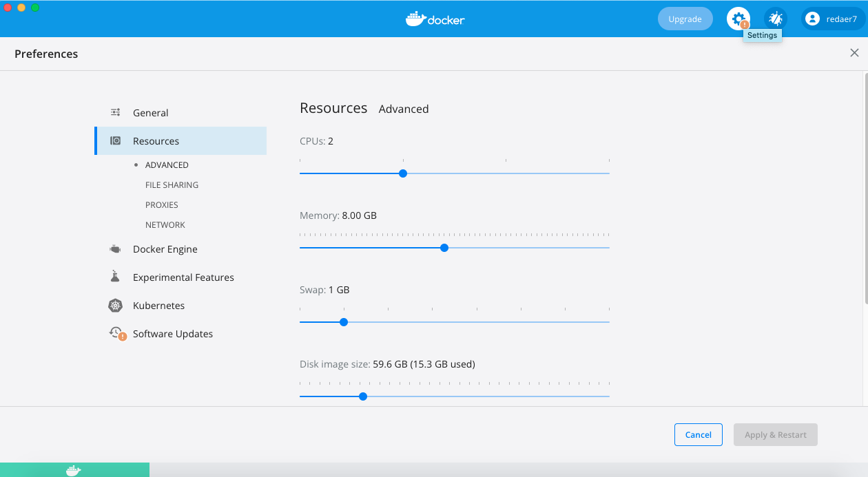Viewport: 868px width, 477px height.
Task: Click the bug troubleshoot icon
Action: coord(776,19)
